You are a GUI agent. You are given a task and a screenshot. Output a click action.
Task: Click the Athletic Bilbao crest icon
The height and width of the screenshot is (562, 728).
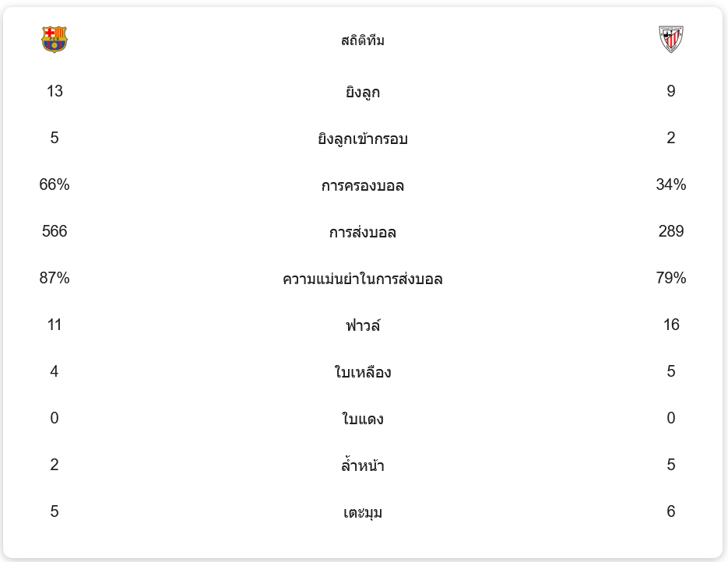[x=670, y=40]
